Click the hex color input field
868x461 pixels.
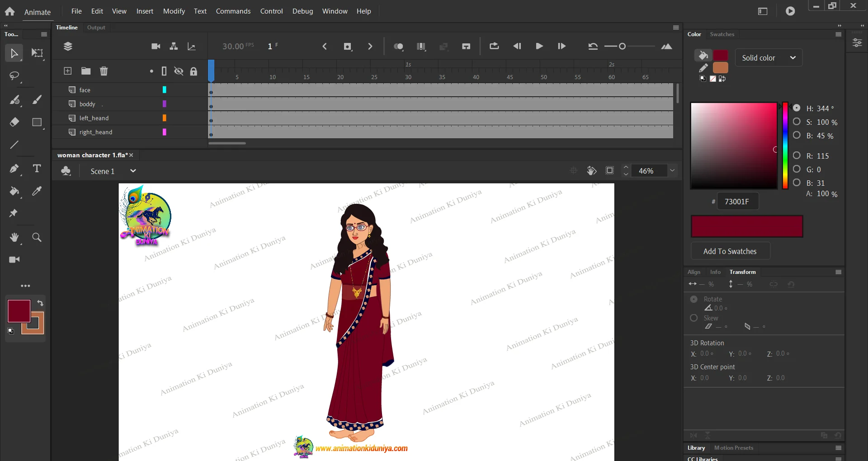[x=737, y=202]
